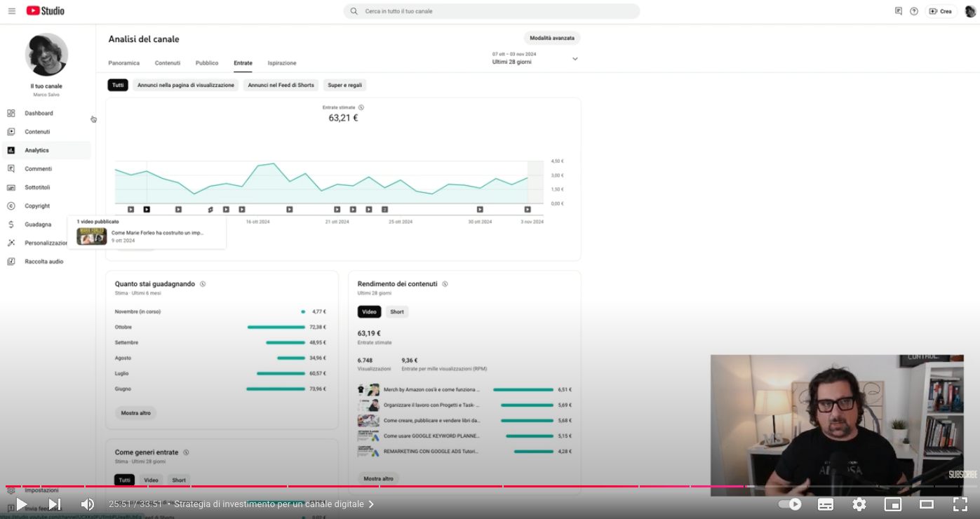Viewport: 980px width, 519px height.
Task: Open the Entrate tab
Action: pyautogui.click(x=243, y=63)
